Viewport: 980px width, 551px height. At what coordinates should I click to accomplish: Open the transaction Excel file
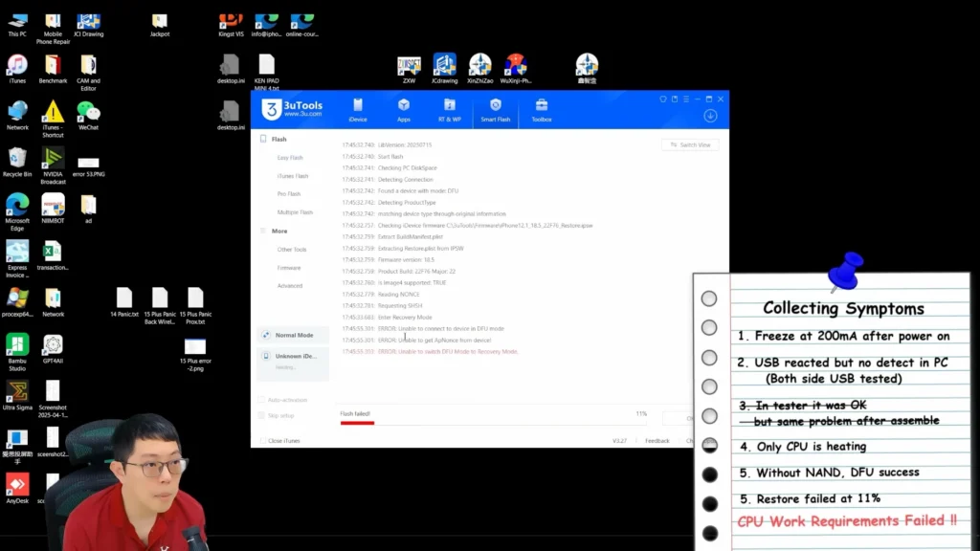coord(54,256)
